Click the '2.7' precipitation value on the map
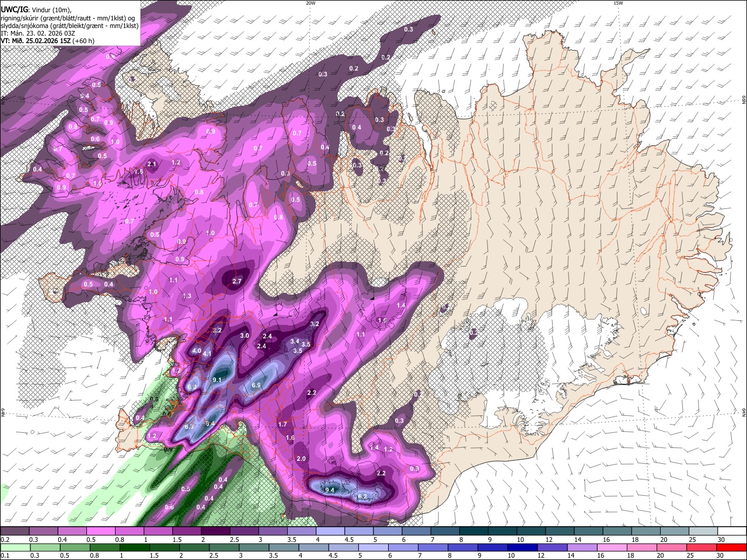This screenshot has width=747, height=560. [x=237, y=281]
